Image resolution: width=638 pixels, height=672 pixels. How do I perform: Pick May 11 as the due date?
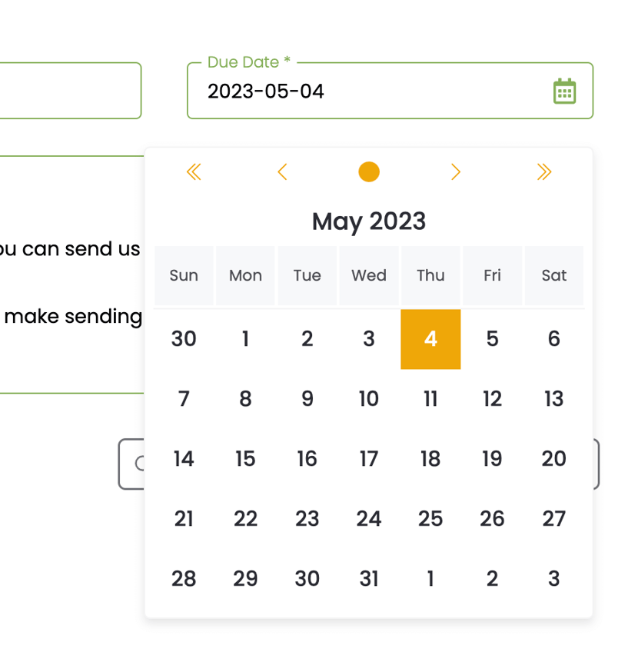click(430, 399)
